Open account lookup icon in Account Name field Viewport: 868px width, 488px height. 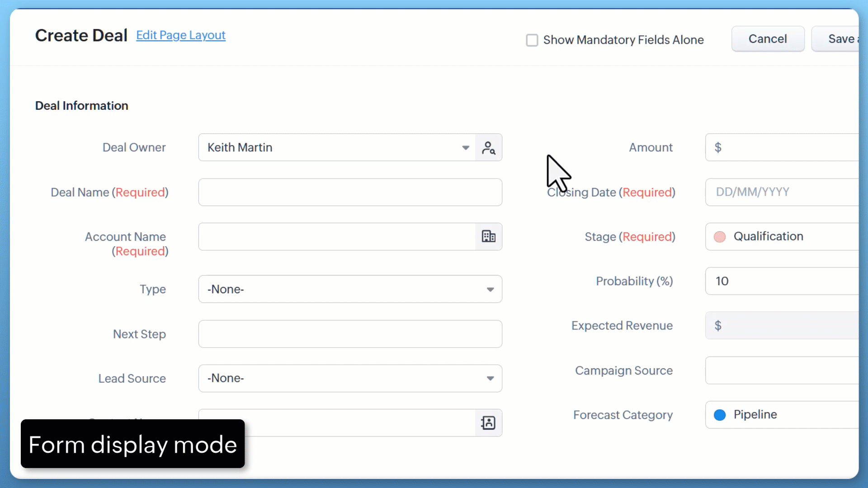point(488,236)
